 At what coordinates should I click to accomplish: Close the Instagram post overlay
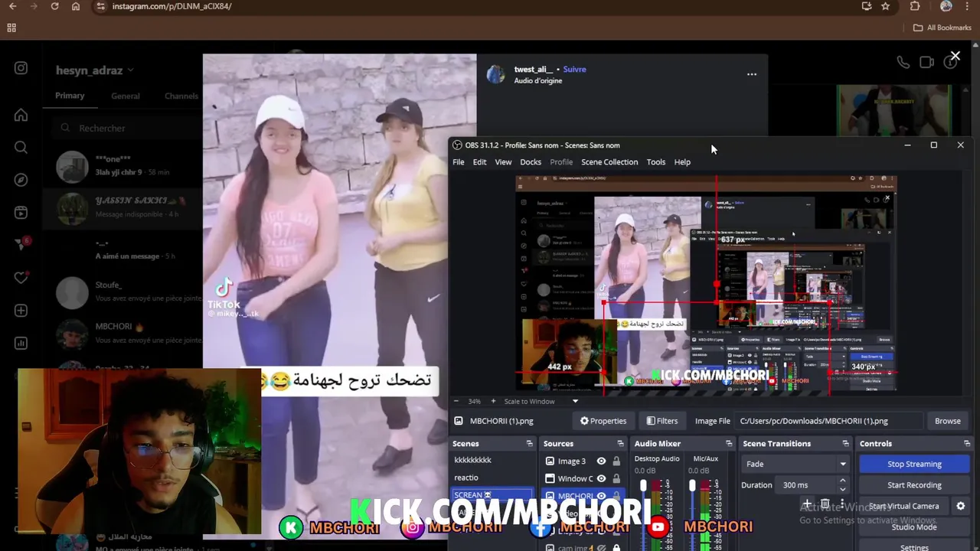pos(955,57)
